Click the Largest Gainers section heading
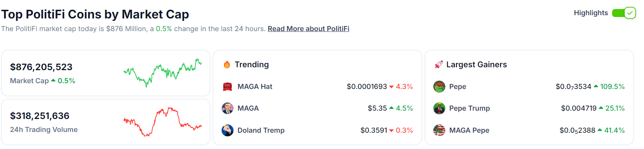Screen dimensions: 644x149 click(x=476, y=64)
